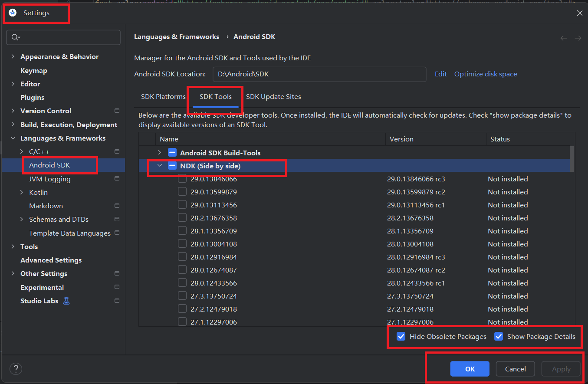
Task: Click the project-level icon beside JVM Logging
Action: [117, 178]
